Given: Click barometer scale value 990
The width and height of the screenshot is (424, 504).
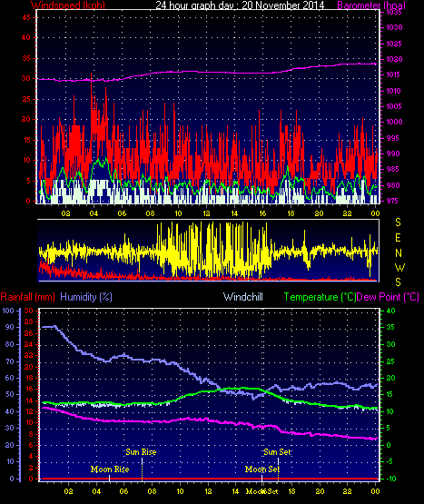Looking at the screenshot, I should [392, 153].
